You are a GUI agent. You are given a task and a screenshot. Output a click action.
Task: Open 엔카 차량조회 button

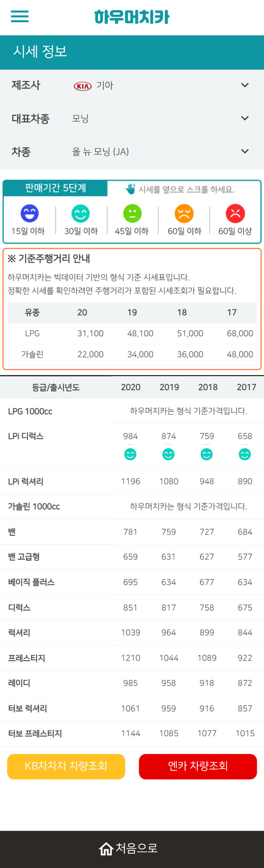(198, 766)
